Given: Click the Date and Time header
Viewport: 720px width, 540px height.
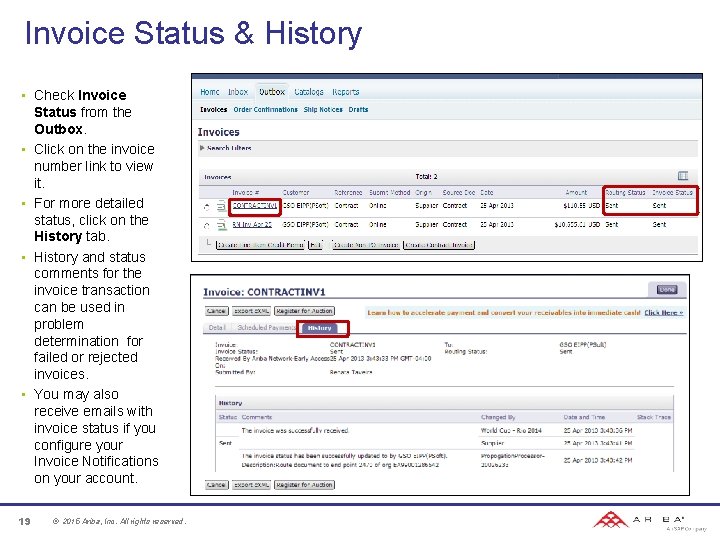Looking at the screenshot, I should point(584,417).
